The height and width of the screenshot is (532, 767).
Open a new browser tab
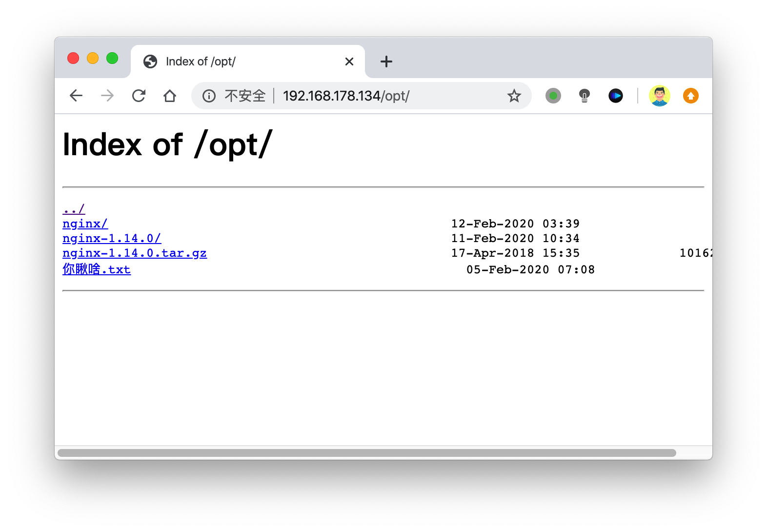tap(386, 61)
